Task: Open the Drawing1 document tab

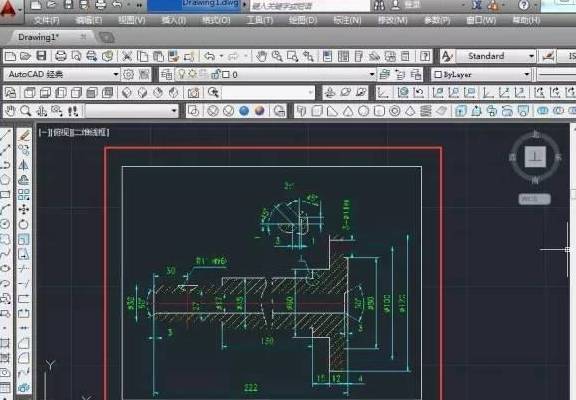Action: click(x=38, y=37)
